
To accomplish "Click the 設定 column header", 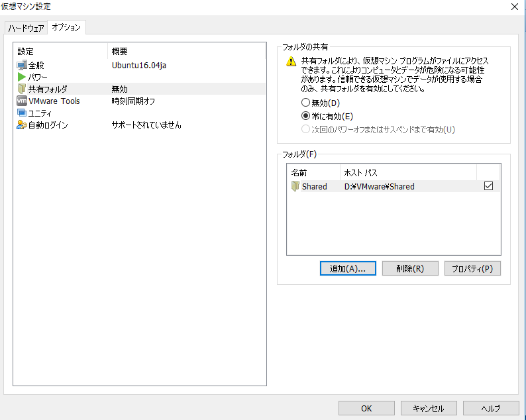I will point(61,51).
